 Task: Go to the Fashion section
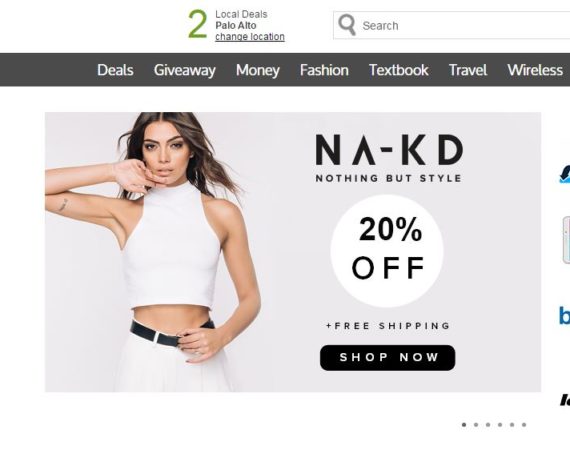(x=324, y=70)
